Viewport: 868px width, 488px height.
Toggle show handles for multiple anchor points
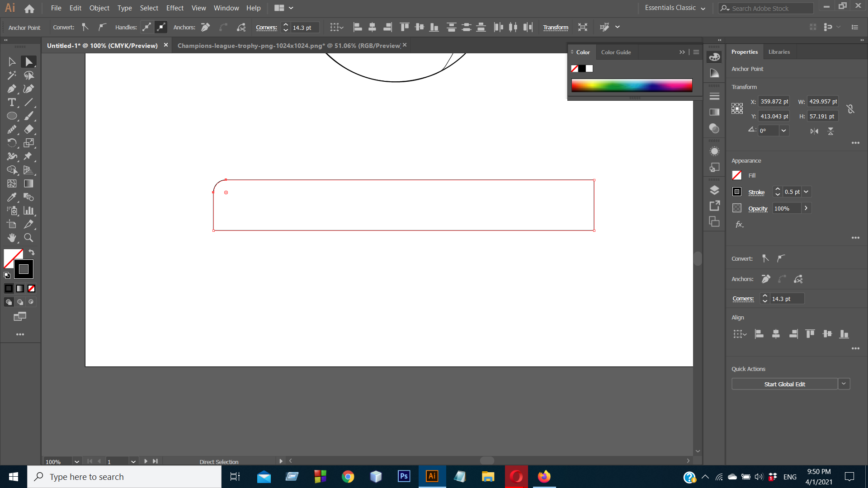(x=147, y=27)
